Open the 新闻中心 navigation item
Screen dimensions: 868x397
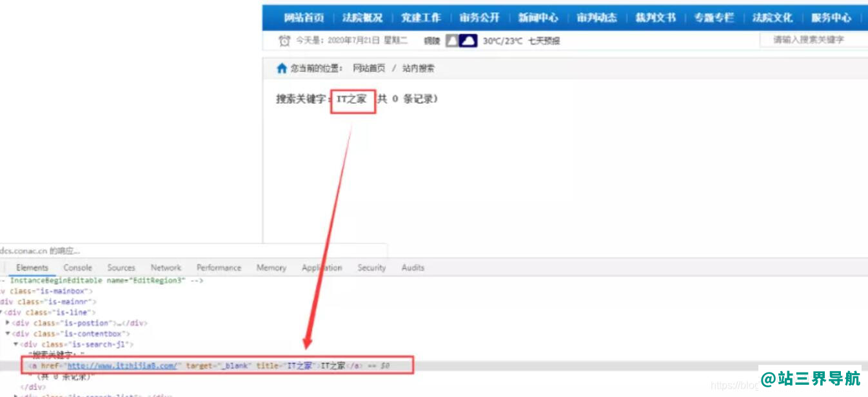click(x=538, y=18)
